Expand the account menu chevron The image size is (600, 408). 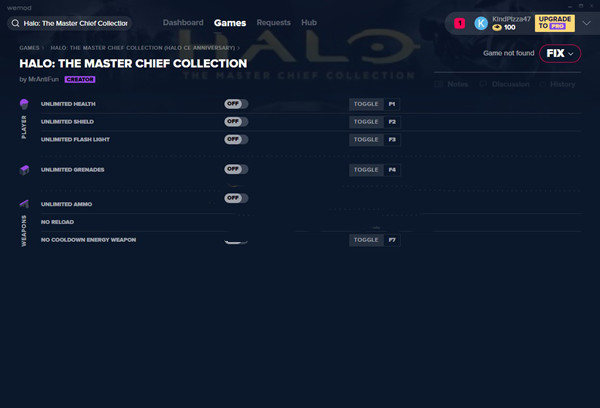pyautogui.click(x=586, y=22)
